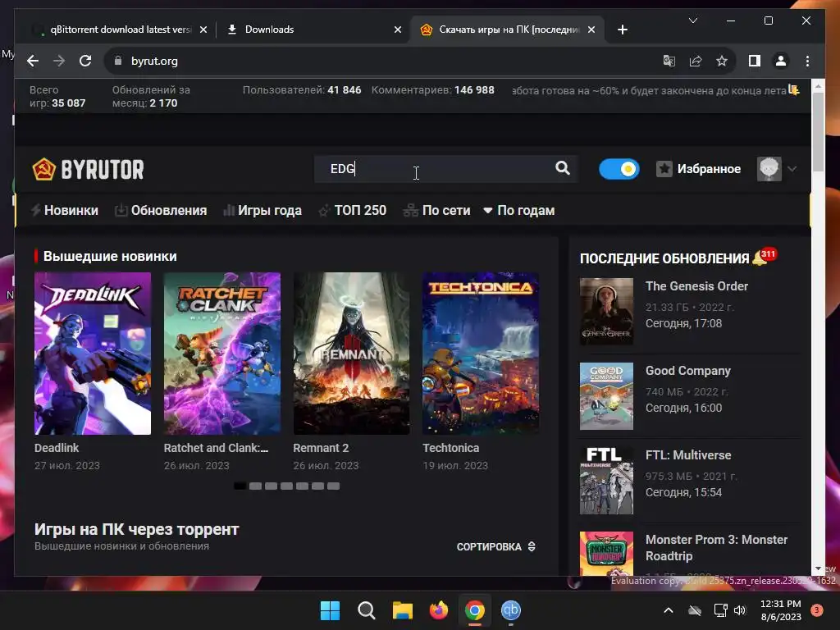840x630 pixels.
Task: Open the Избранное favorites link
Action: [699, 169]
